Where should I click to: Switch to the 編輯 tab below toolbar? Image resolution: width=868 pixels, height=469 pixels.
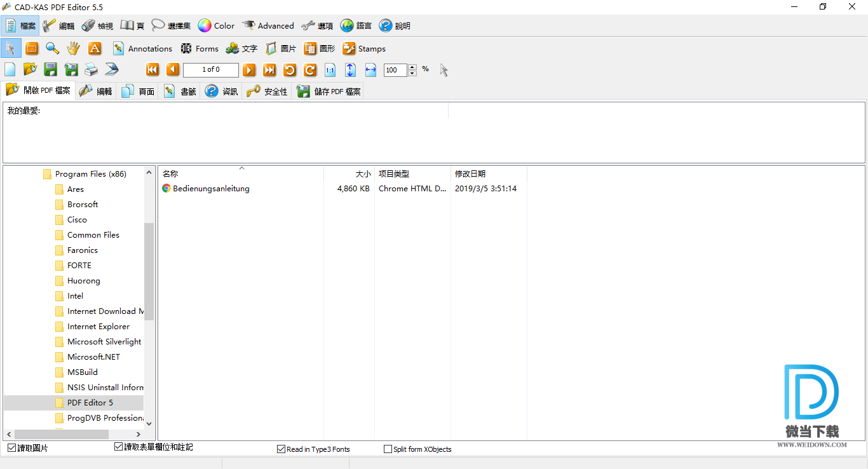tap(95, 92)
